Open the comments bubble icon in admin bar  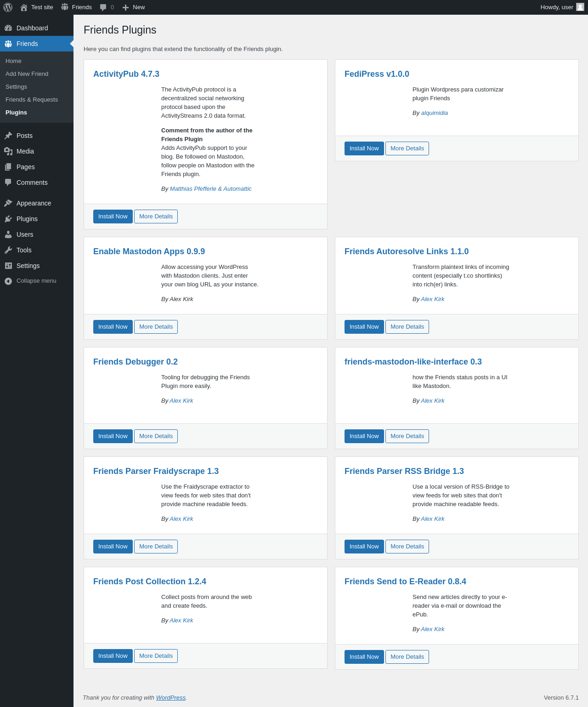tap(103, 7)
